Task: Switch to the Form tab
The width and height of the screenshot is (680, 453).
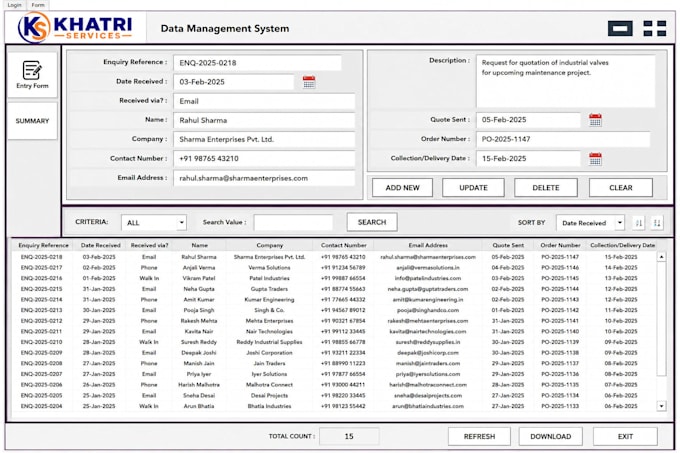Action: click(x=38, y=5)
